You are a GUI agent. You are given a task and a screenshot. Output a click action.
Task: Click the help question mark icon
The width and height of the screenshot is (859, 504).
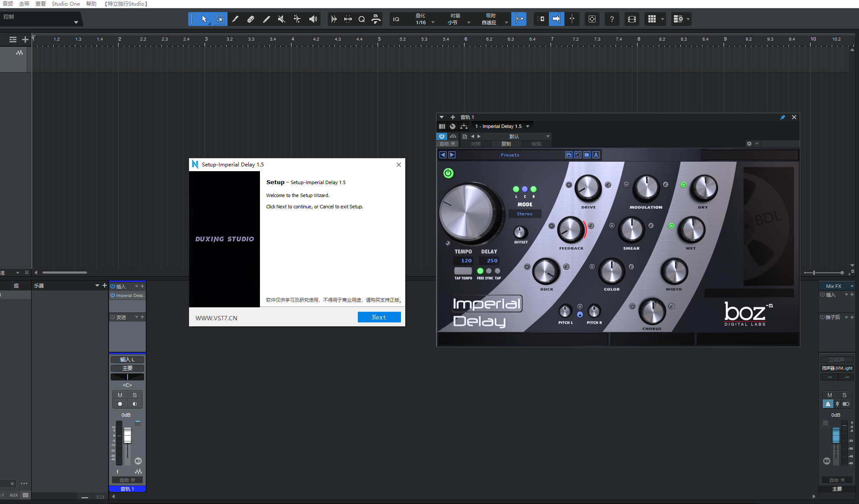tap(612, 19)
